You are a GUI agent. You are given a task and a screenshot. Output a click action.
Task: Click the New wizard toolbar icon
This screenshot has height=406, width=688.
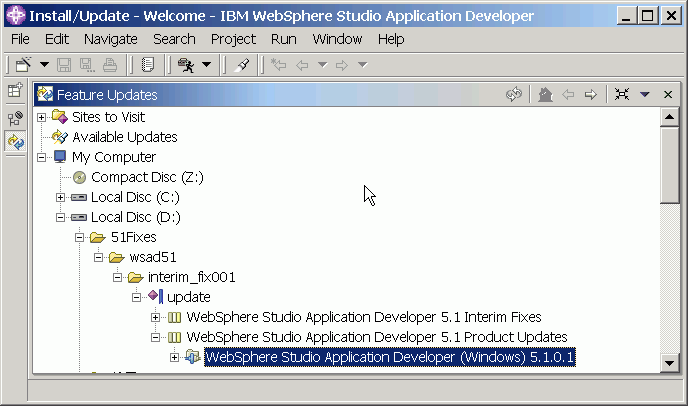coord(24,65)
